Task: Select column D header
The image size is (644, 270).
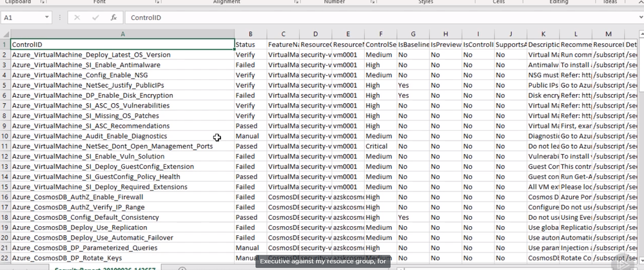Action: pyautogui.click(x=315, y=34)
